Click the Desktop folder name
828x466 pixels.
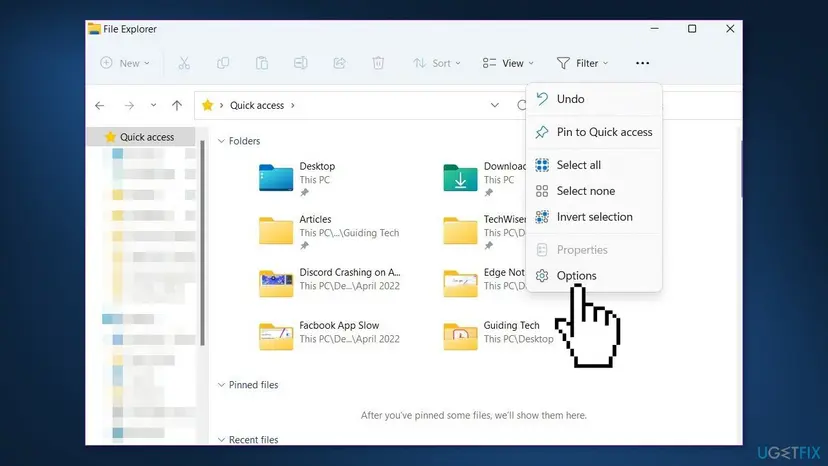(317, 166)
